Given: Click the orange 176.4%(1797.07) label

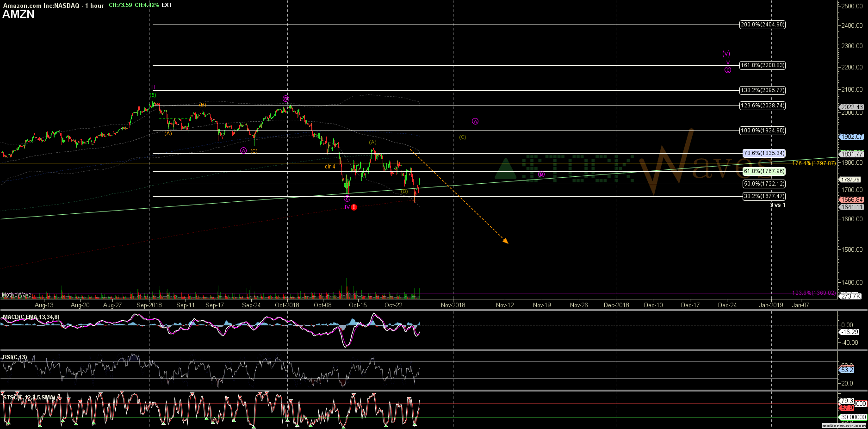Looking at the screenshot, I should click(814, 163).
